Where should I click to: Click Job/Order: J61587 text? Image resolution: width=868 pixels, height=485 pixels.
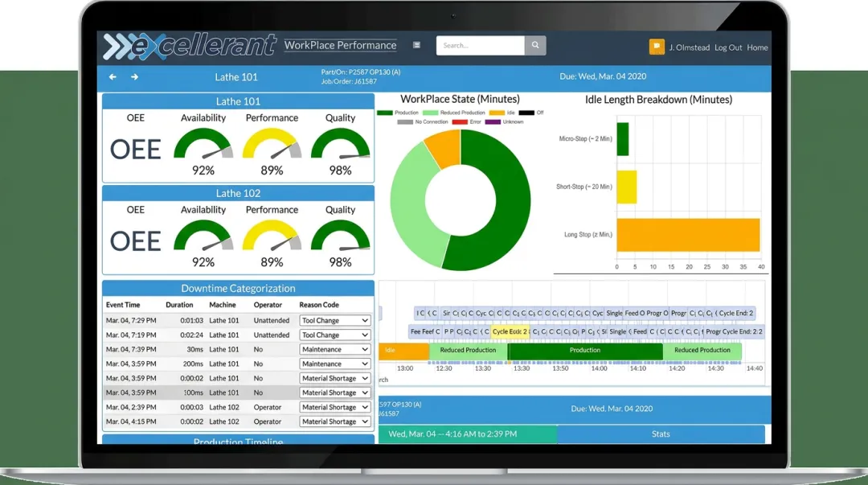coord(349,81)
